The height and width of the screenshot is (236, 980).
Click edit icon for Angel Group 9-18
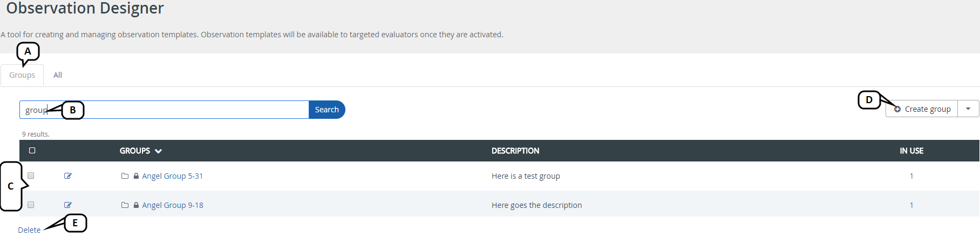point(68,205)
